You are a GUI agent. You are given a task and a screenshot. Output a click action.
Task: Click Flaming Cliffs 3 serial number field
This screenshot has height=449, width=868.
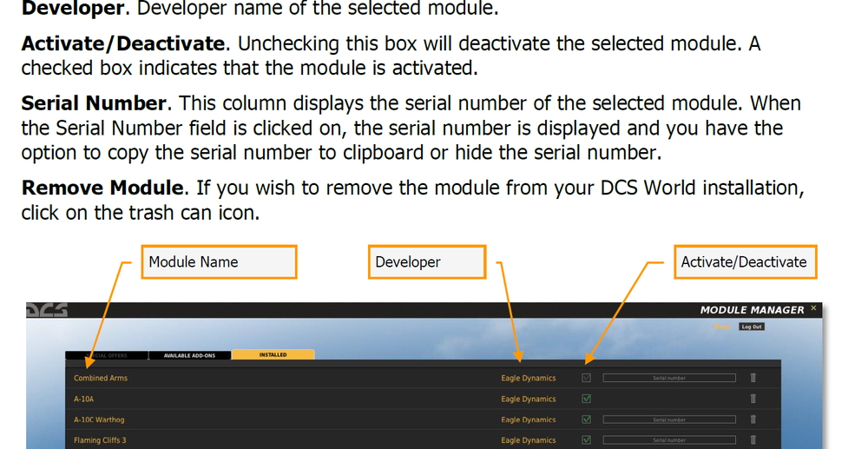tap(669, 440)
